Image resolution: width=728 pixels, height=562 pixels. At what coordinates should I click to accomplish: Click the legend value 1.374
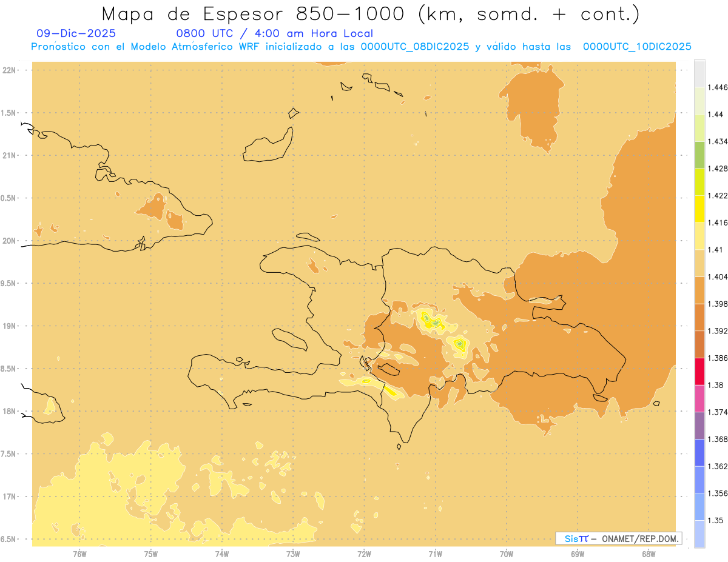718,412
